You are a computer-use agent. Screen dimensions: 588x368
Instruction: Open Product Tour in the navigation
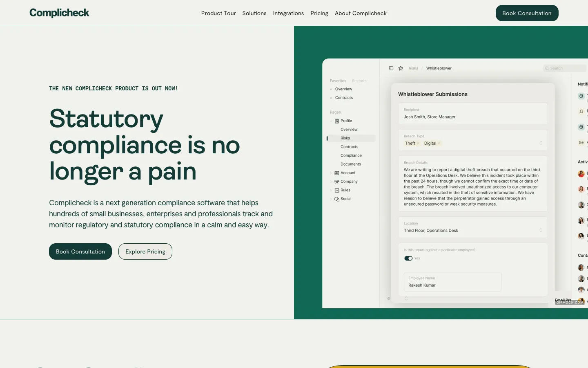pyautogui.click(x=218, y=13)
